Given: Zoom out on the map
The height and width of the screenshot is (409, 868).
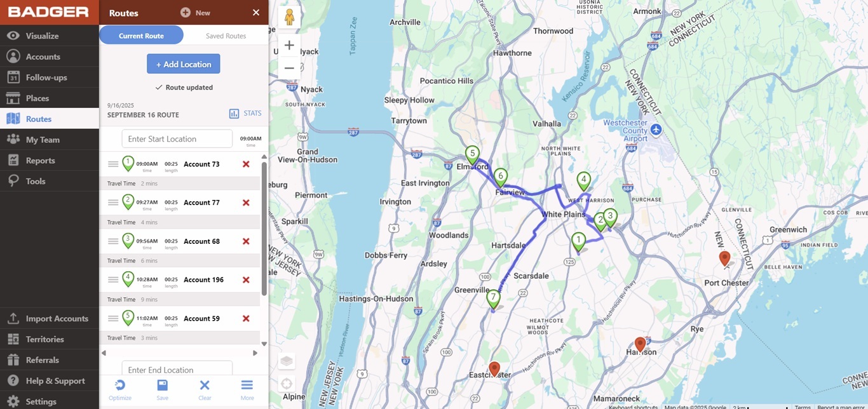Looking at the screenshot, I should [289, 68].
